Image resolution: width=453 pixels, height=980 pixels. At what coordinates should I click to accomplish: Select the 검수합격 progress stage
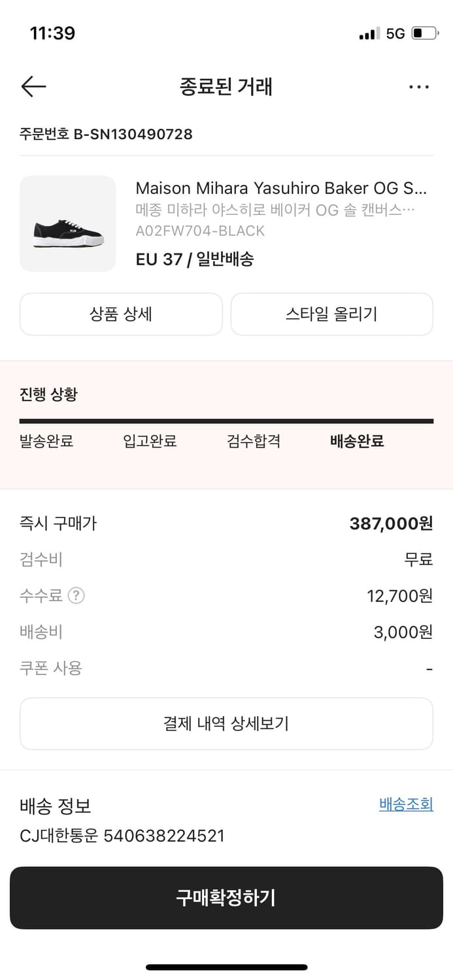pos(254,441)
